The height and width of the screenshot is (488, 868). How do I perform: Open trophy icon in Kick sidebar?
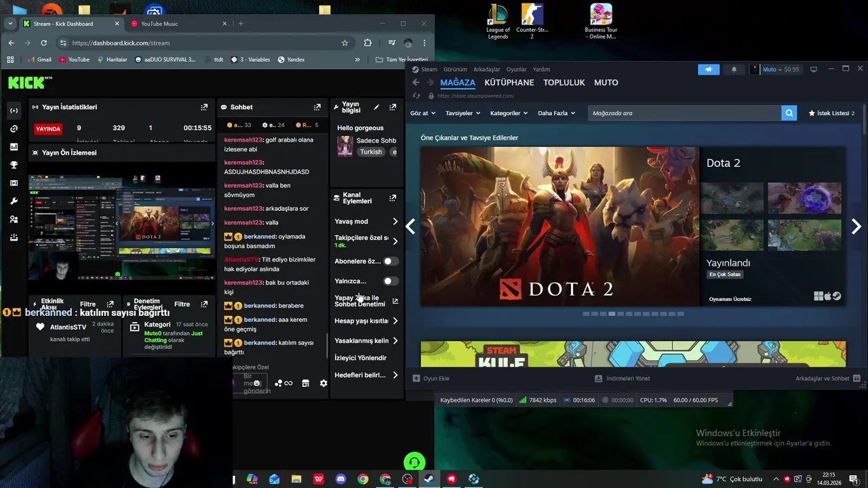click(14, 165)
